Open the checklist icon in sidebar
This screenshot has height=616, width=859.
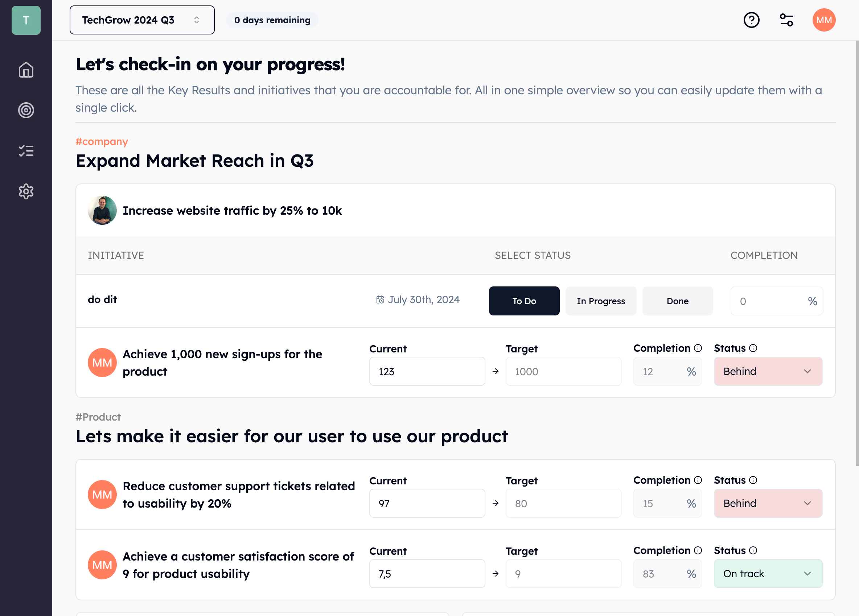coord(26,151)
